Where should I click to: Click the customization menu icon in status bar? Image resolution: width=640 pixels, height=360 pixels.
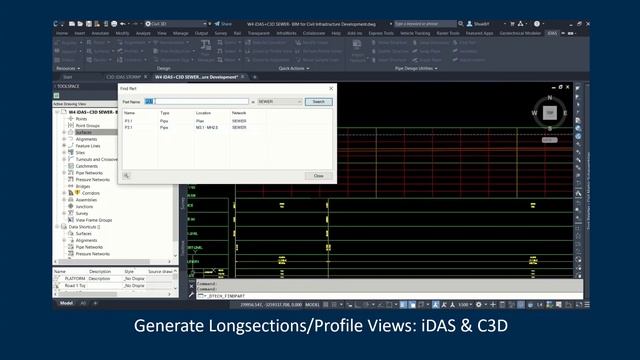point(587,305)
